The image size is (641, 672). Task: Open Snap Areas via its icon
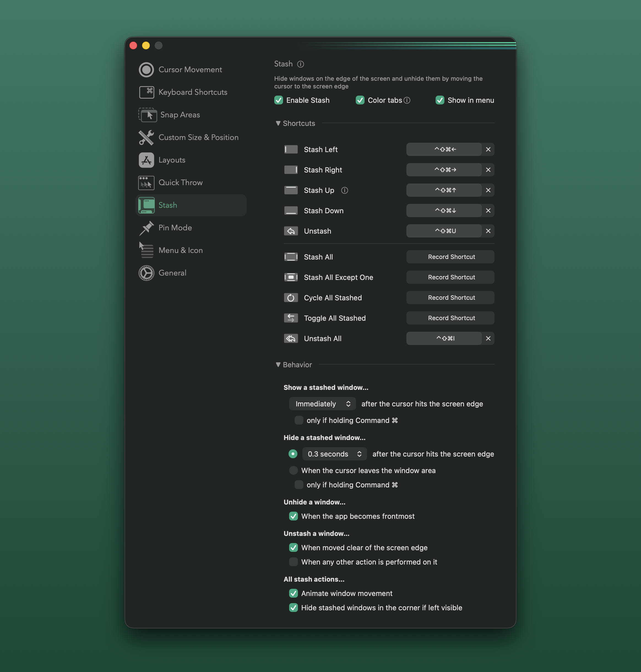[x=147, y=115]
